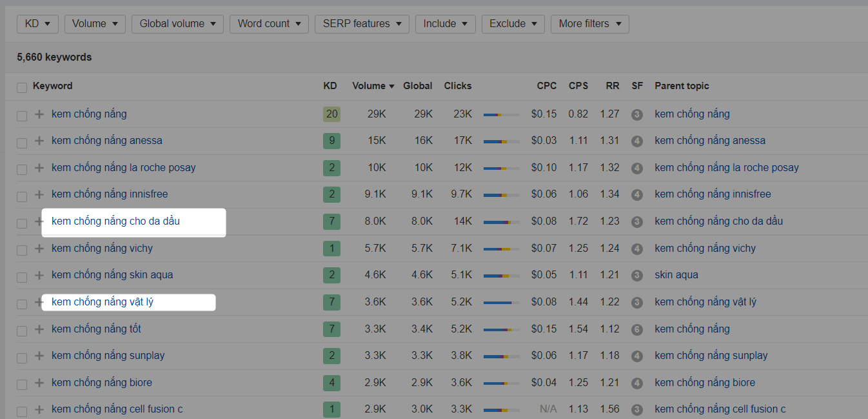Image resolution: width=868 pixels, height=419 pixels.
Task: Select checkbox for kem chống nắng anessa
Action: point(22,142)
